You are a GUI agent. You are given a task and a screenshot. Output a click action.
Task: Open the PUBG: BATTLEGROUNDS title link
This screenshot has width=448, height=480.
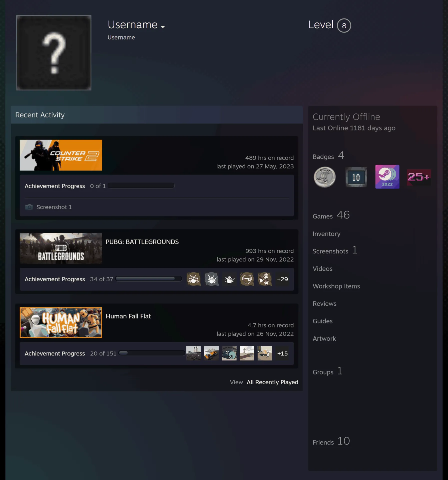(142, 242)
